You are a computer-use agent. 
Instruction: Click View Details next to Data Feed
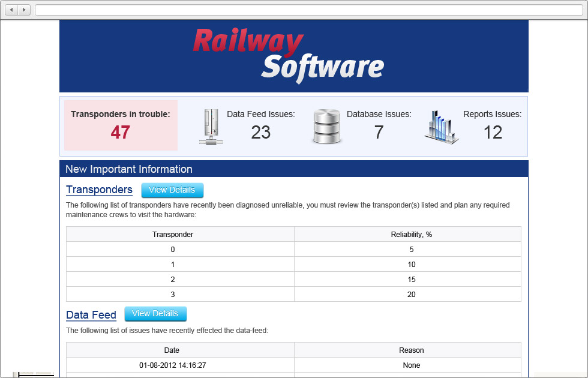[x=155, y=313]
